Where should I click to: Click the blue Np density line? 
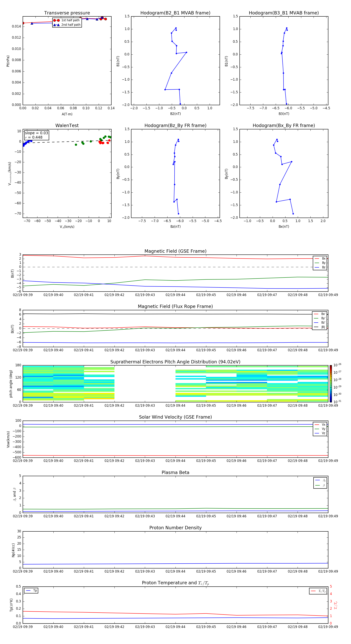(x=175, y=564)
